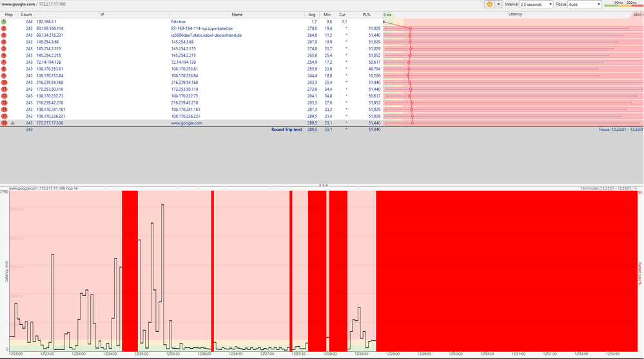Open the Interval 2,5 seconds dropdown
The width and height of the screenshot is (644, 359).
pos(536,4)
